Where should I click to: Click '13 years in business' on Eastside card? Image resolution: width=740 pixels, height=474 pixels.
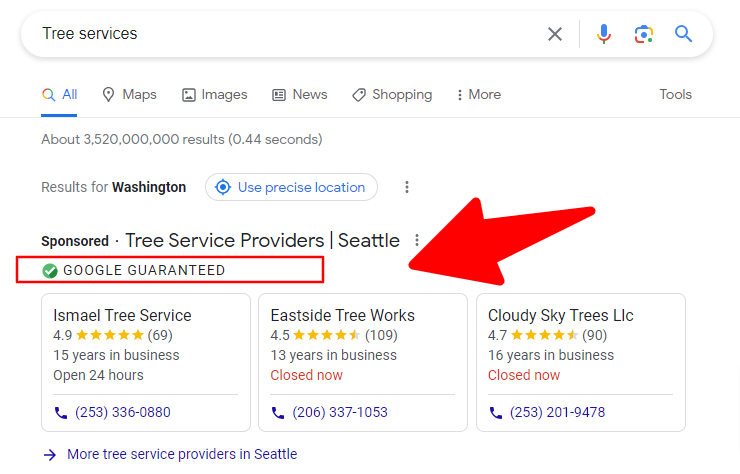pos(334,356)
